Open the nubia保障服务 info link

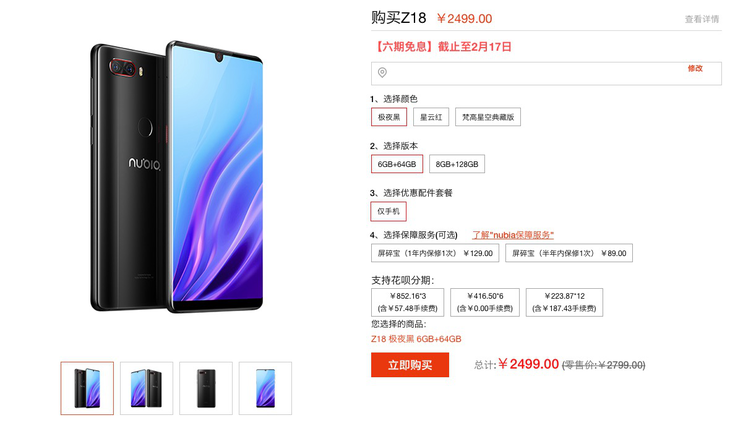pyautogui.click(x=513, y=235)
